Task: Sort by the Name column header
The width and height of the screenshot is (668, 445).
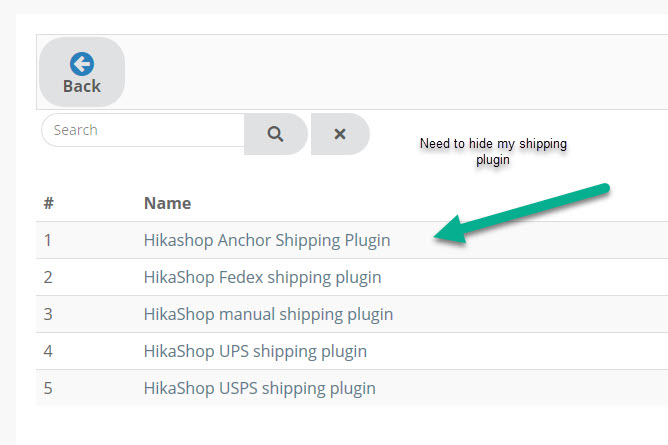Action: pyautogui.click(x=167, y=203)
